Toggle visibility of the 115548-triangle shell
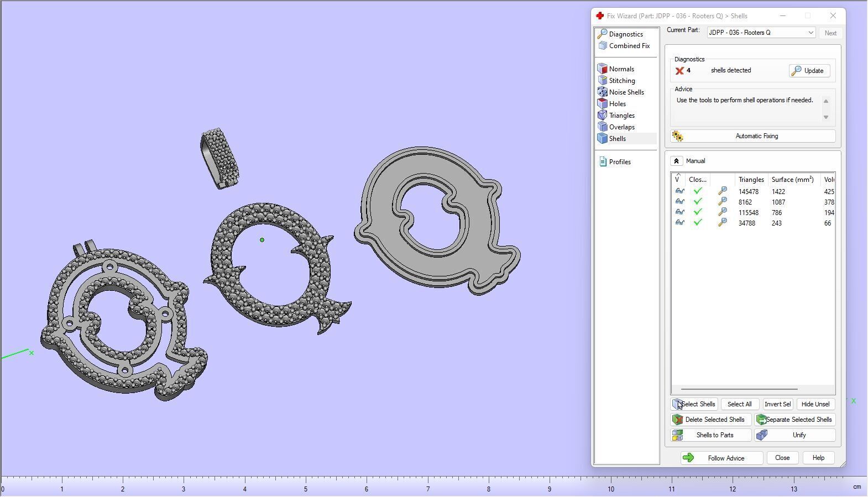 pyautogui.click(x=679, y=212)
